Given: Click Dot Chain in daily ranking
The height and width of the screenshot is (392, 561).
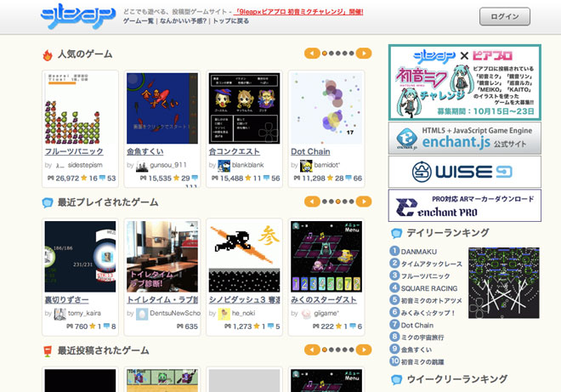Looking at the screenshot, I should tap(416, 326).
